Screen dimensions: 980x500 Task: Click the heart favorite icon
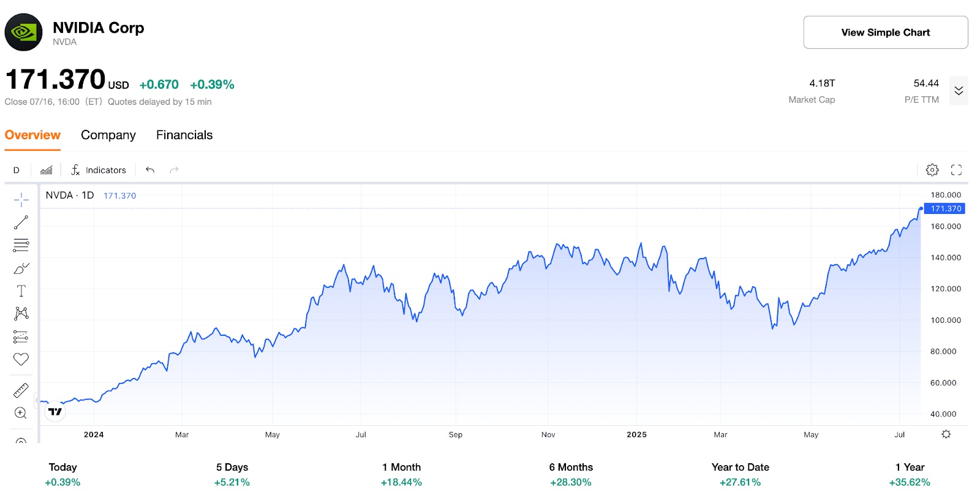point(21,360)
